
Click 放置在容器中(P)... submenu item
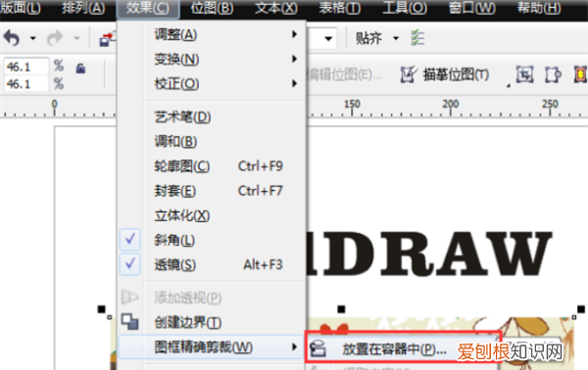pyautogui.click(x=403, y=348)
